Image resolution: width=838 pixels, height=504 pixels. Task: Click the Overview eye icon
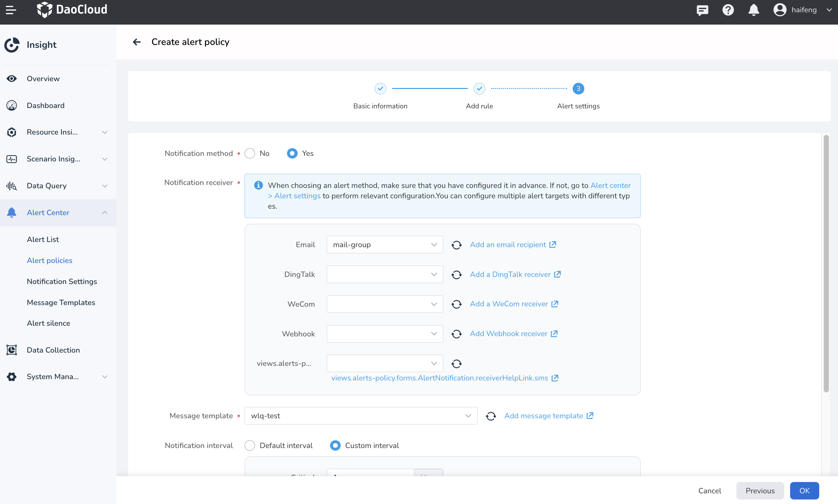tap(12, 79)
